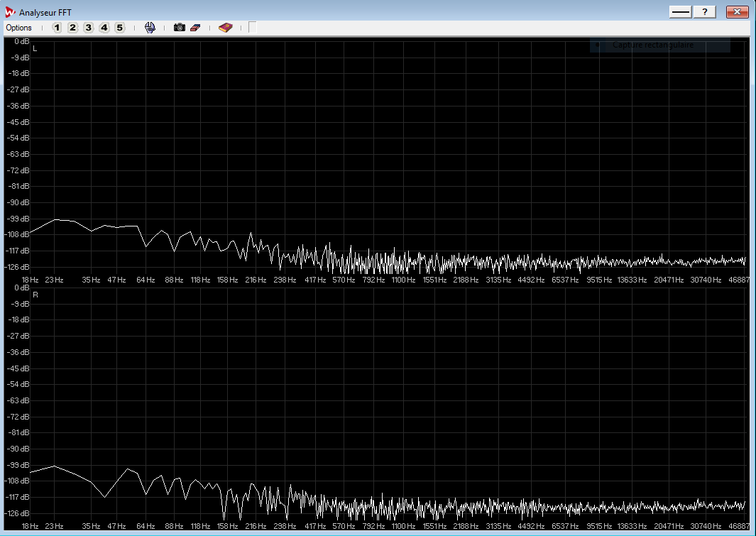Erase the last snapshot with the eraser icon
The width and height of the screenshot is (756, 536).
pyautogui.click(x=195, y=28)
